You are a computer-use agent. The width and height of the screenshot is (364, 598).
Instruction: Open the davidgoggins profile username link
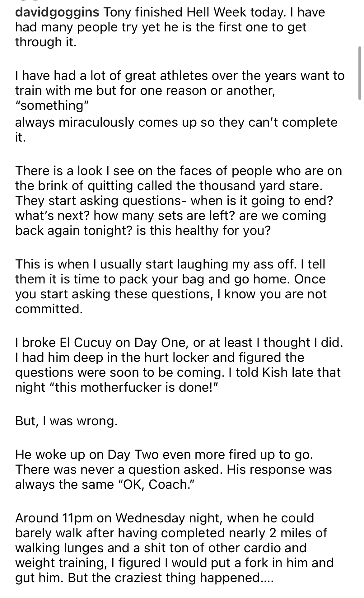(x=58, y=12)
